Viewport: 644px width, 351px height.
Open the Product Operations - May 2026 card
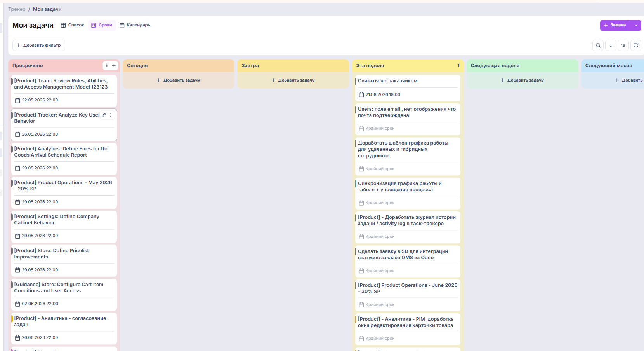[64, 192]
